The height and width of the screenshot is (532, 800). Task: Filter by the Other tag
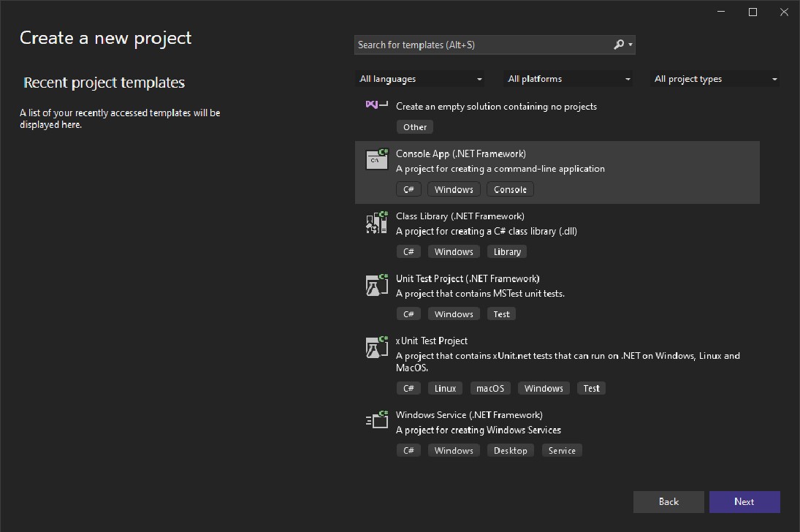pos(414,126)
